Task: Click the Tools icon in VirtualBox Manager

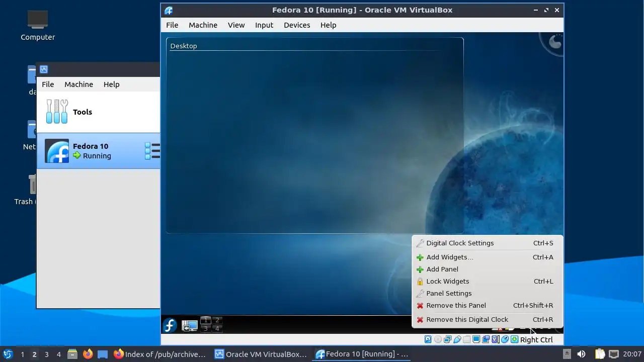Action: click(57, 112)
